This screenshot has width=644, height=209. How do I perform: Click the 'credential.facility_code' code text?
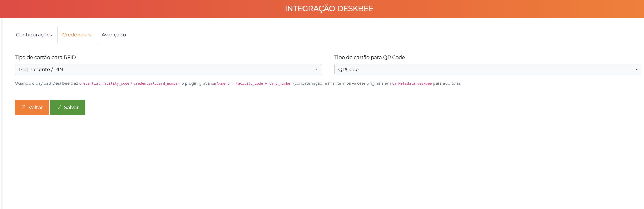click(x=104, y=83)
